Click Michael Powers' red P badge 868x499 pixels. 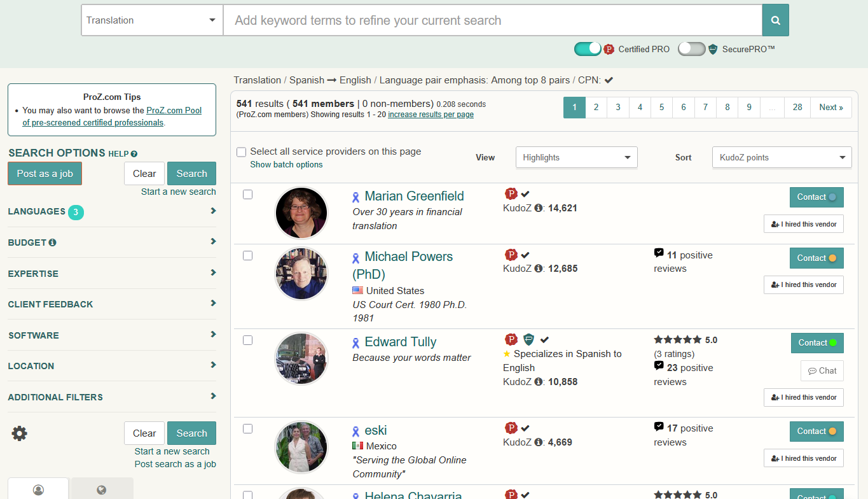511,255
